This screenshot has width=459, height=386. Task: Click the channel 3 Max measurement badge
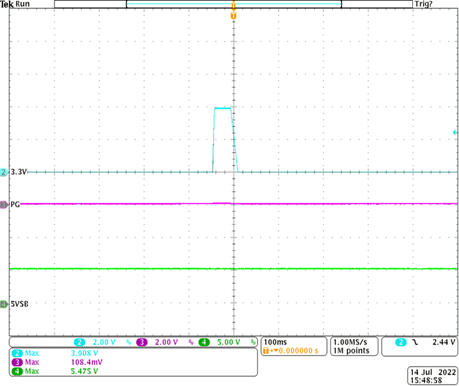click(17, 362)
